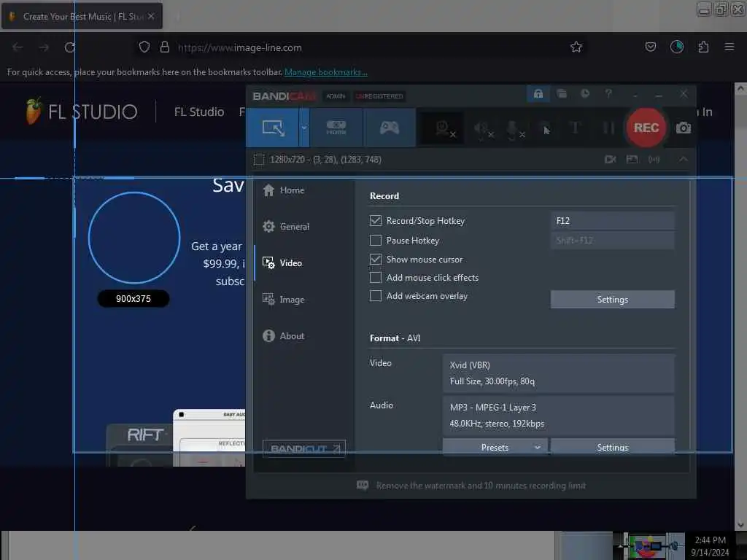Screen dimensions: 747x560
Task: Click the rectangle selection icon beside 1280x720
Action: [x=259, y=160]
